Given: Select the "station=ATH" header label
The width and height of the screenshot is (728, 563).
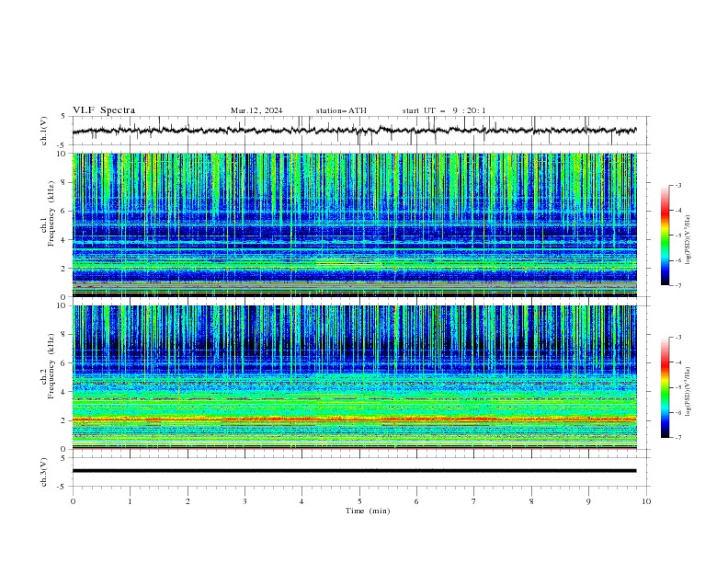Looking at the screenshot, I should 341,110.
